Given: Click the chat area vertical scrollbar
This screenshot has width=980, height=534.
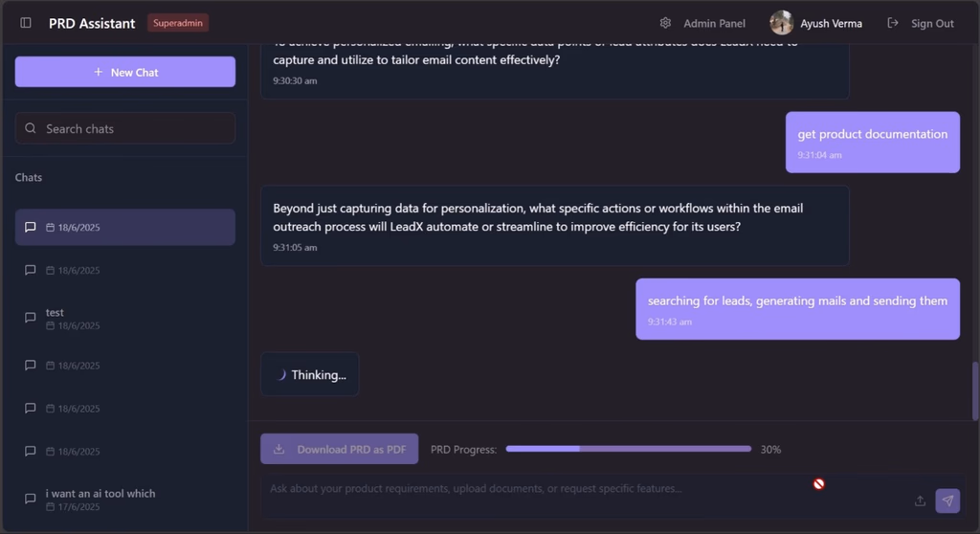Looking at the screenshot, I should point(975,390).
